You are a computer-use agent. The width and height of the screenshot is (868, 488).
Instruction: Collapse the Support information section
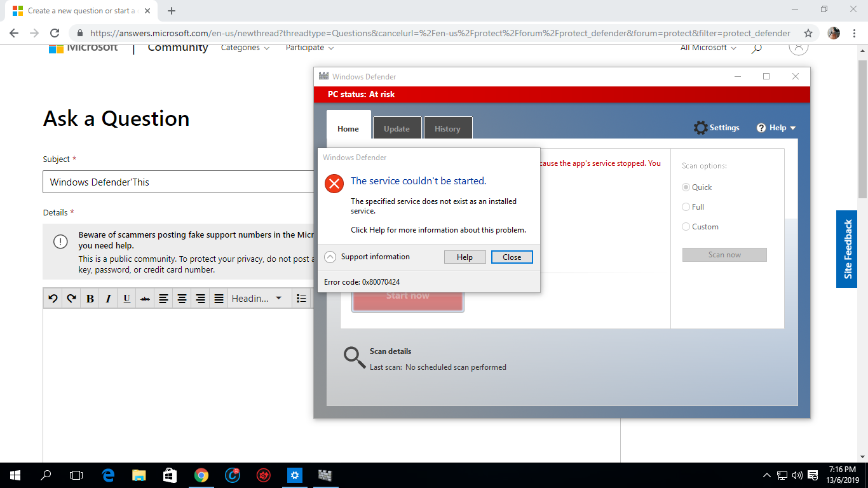click(330, 257)
